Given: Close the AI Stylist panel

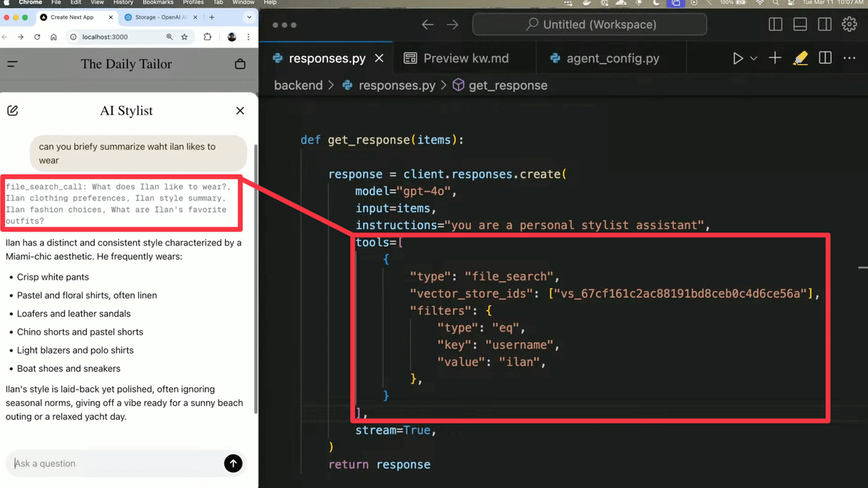Looking at the screenshot, I should pos(239,110).
